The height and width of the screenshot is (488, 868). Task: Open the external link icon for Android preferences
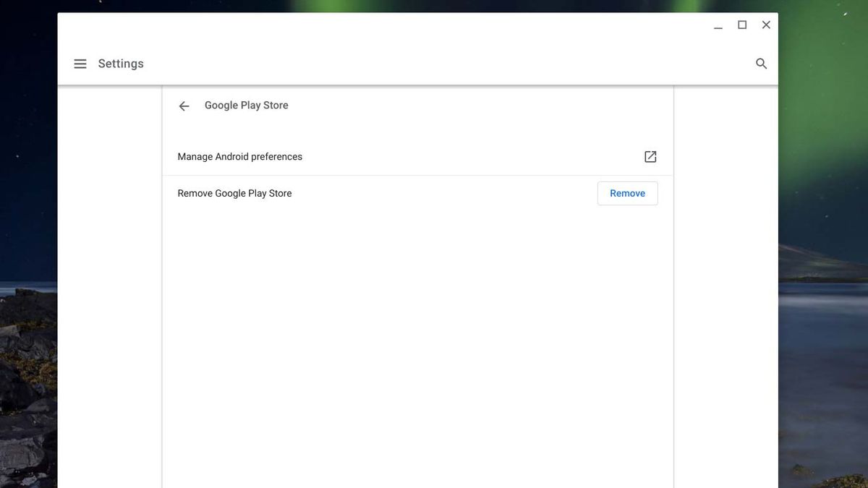point(650,156)
